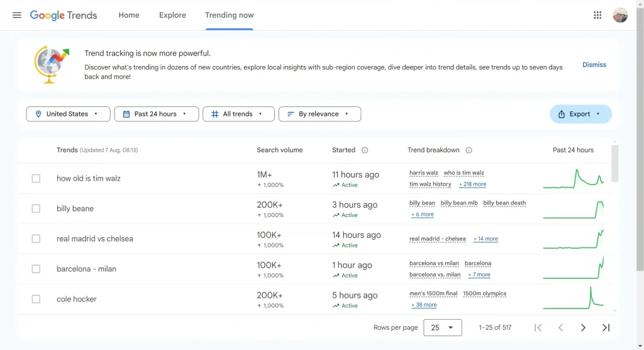Tick the billy beane row checkbox
The height and width of the screenshot is (350, 644).
click(x=36, y=208)
